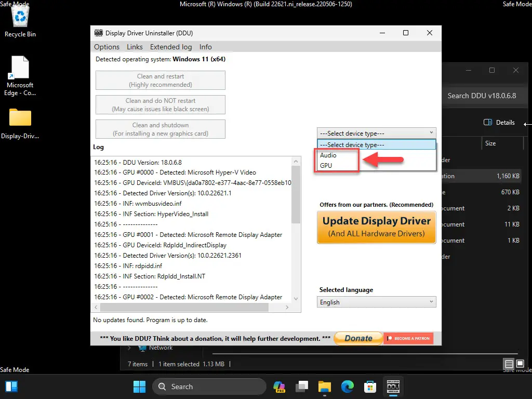Click the Update Display Driver banner
The image size is (532, 399).
(376, 227)
